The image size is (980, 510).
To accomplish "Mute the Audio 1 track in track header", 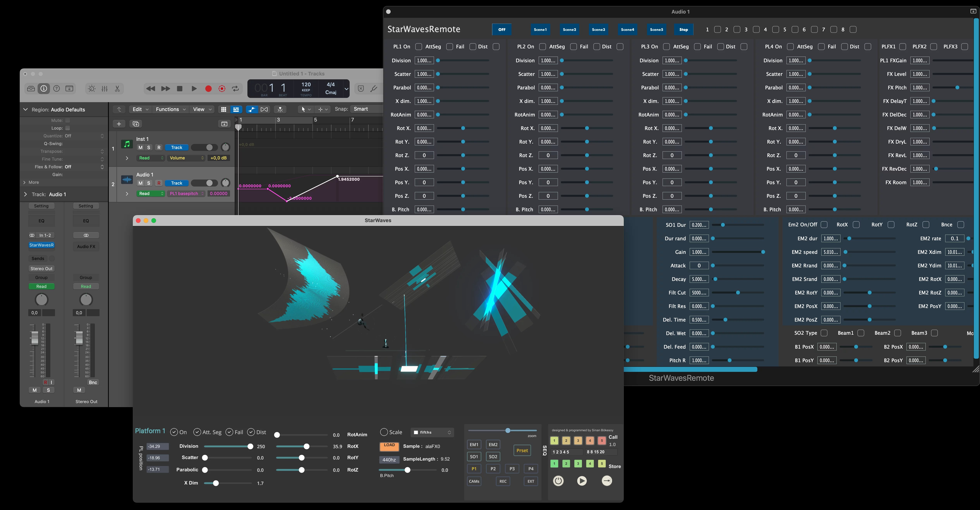I will (140, 183).
